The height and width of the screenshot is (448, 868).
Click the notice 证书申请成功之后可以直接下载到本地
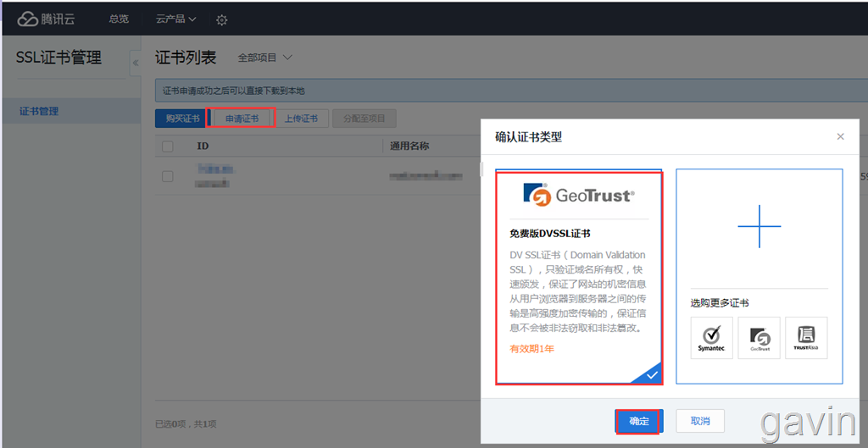pyautogui.click(x=234, y=91)
